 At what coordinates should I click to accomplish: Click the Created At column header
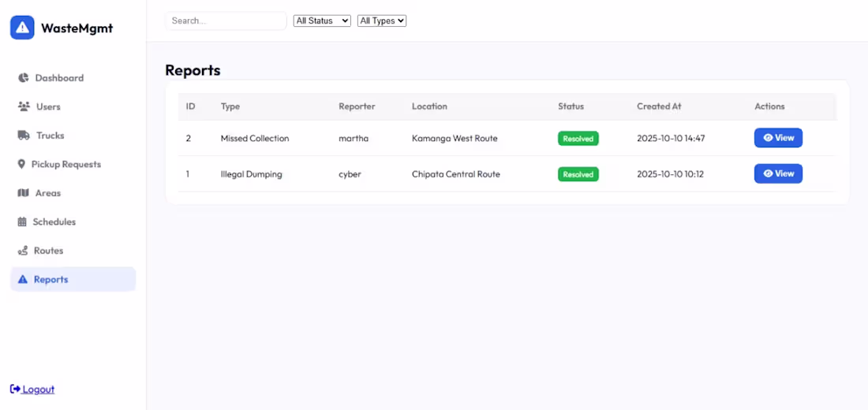click(659, 106)
